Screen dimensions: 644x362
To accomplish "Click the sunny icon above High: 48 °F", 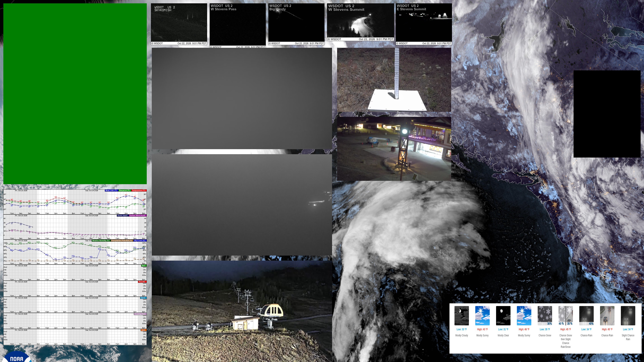I will (524, 316).
